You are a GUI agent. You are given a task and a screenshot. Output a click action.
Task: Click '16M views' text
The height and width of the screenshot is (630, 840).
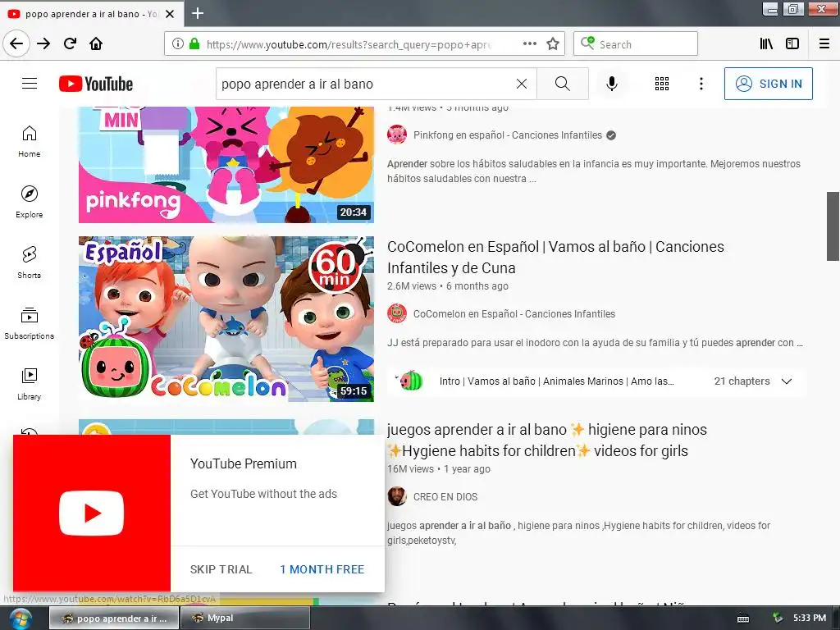410,469
